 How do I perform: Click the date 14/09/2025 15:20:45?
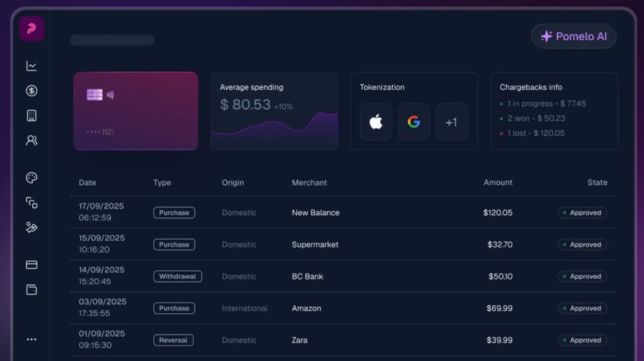pos(102,276)
